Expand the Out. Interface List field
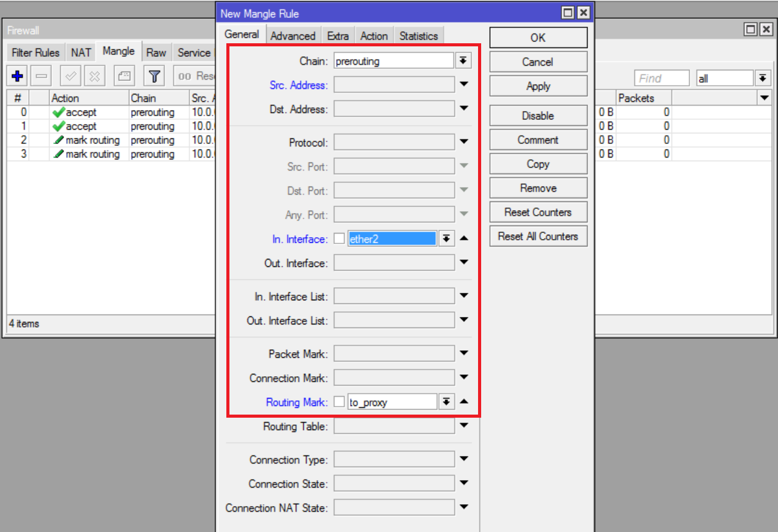The height and width of the screenshot is (532, 778). click(x=464, y=320)
